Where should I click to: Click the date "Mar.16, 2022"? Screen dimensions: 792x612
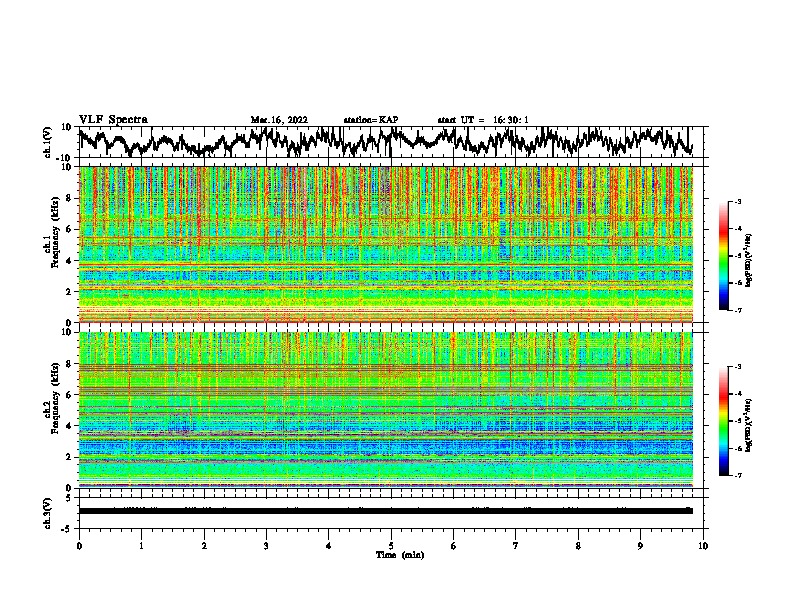(279, 120)
